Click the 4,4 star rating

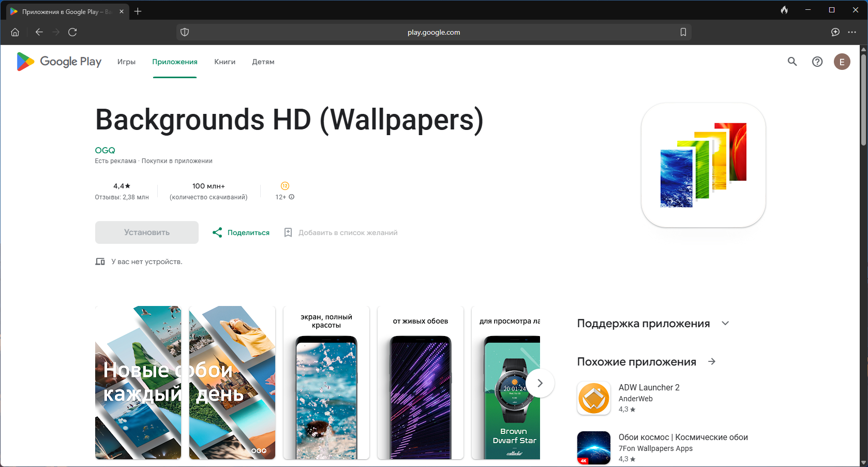tap(122, 186)
